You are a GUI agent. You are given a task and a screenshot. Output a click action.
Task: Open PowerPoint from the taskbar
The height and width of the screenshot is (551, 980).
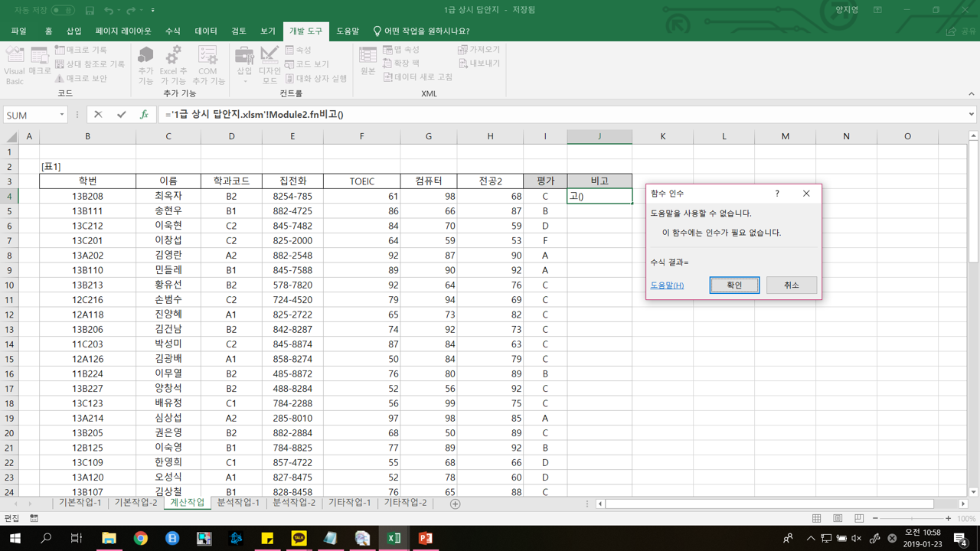pyautogui.click(x=426, y=538)
